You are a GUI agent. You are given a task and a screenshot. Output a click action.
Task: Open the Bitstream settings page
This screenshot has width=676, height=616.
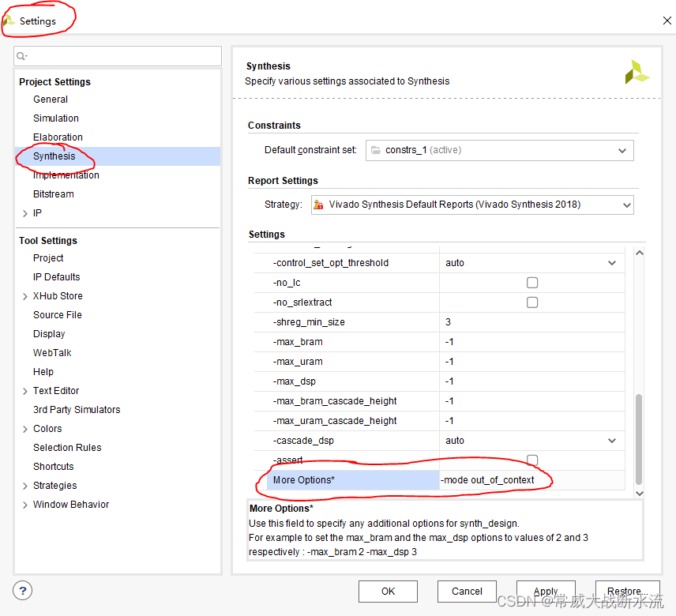coord(54,194)
